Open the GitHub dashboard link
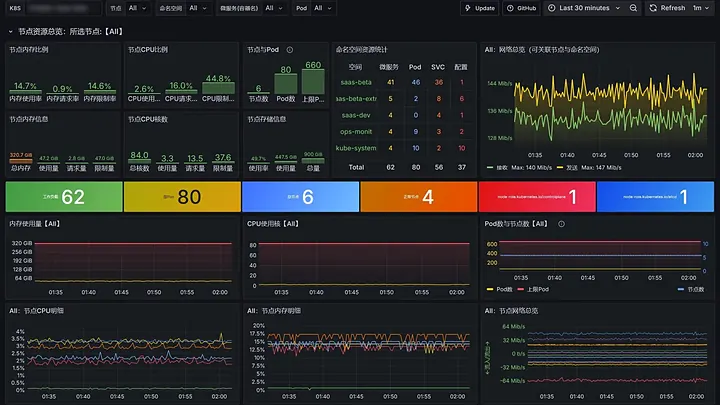Image resolution: width=720 pixels, height=405 pixels. 522,8
